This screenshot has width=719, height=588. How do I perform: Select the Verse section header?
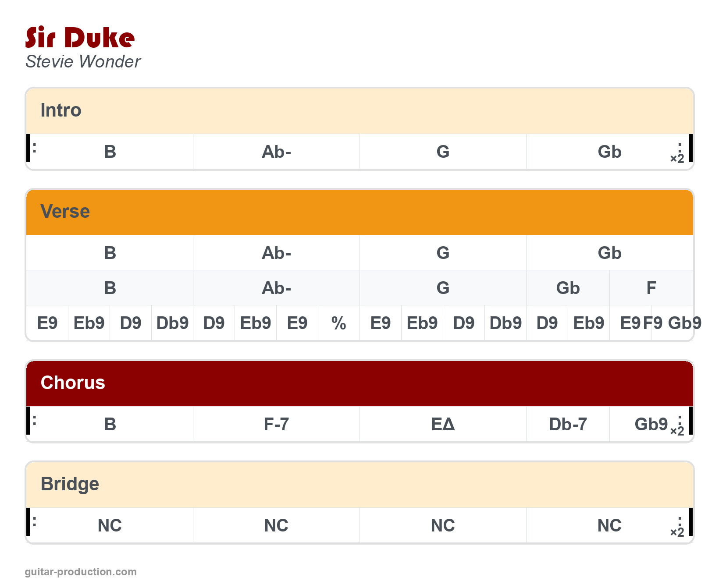coord(65,212)
